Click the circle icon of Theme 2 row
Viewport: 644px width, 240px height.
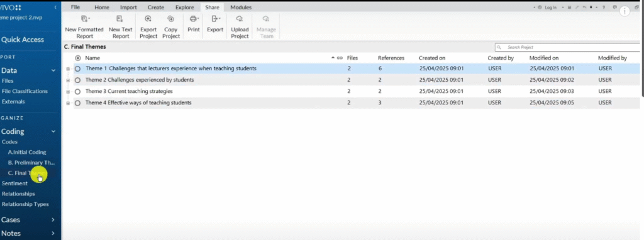pos(77,80)
